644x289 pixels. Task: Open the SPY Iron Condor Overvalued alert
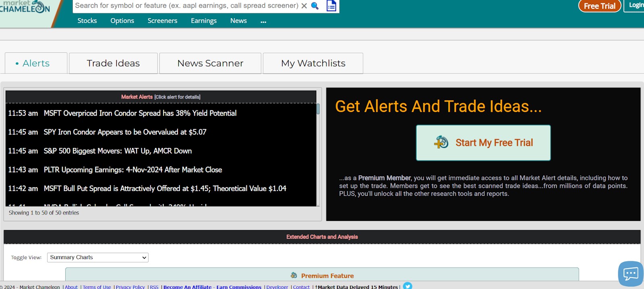(125, 132)
